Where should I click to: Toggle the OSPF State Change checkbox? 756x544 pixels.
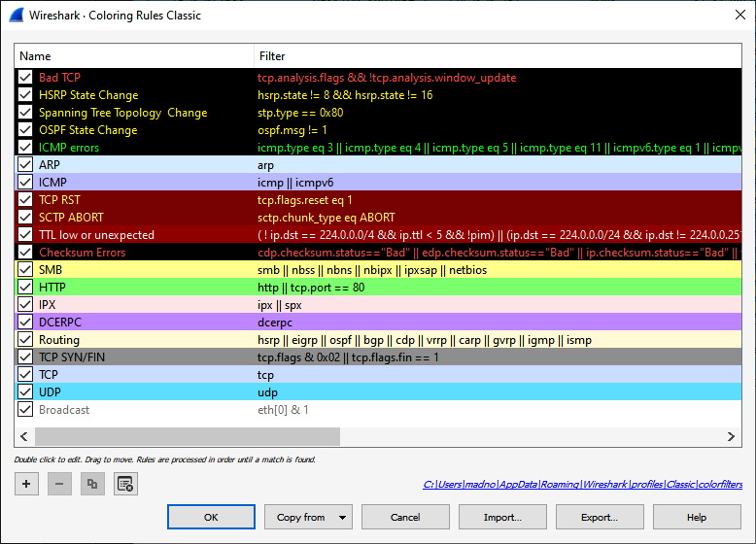pyautogui.click(x=25, y=130)
